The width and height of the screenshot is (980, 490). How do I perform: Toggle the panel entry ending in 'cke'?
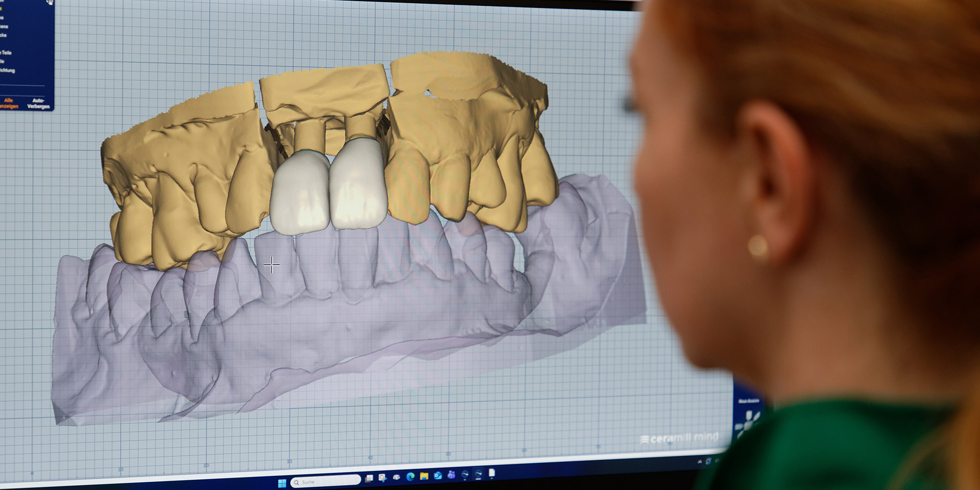coord(3,35)
